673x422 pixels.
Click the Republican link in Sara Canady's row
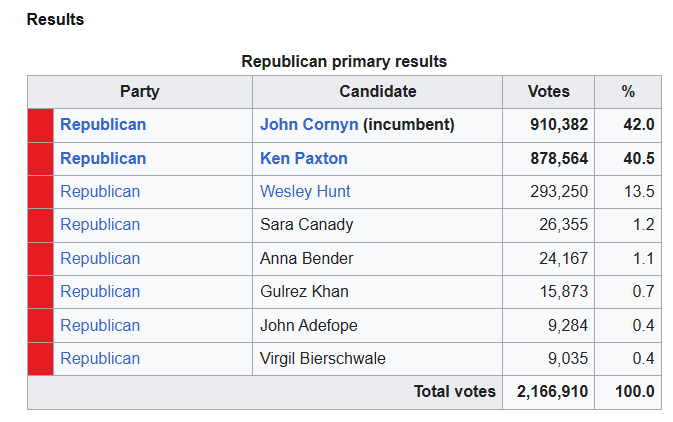coord(100,225)
